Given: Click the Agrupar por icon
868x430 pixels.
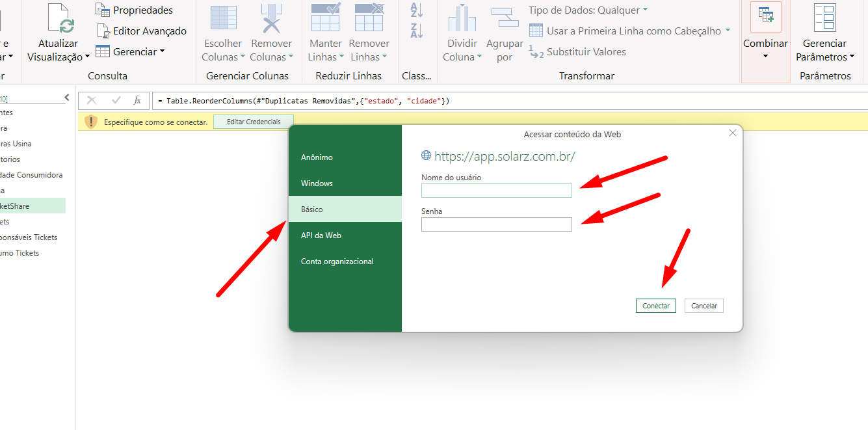Looking at the screenshot, I should 505,18.
